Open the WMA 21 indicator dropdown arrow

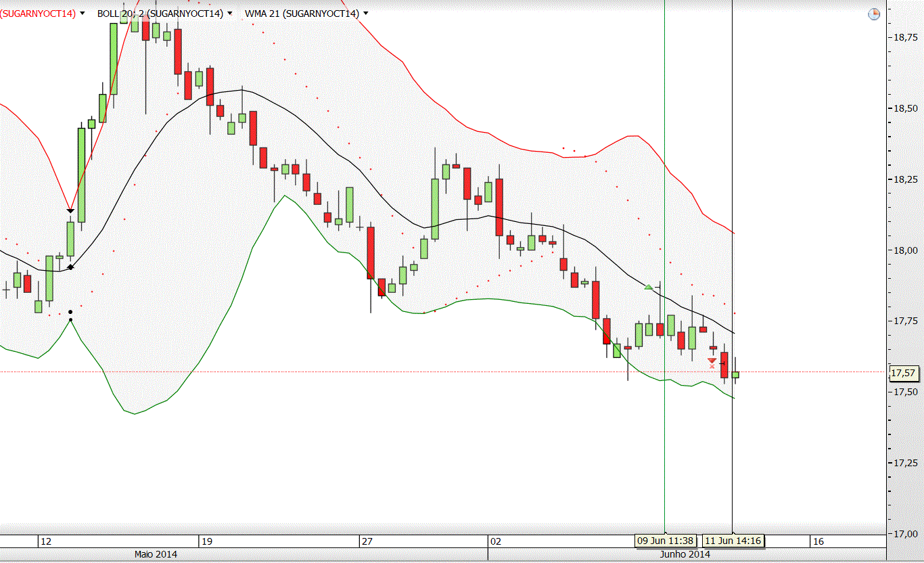coord(366,14)
